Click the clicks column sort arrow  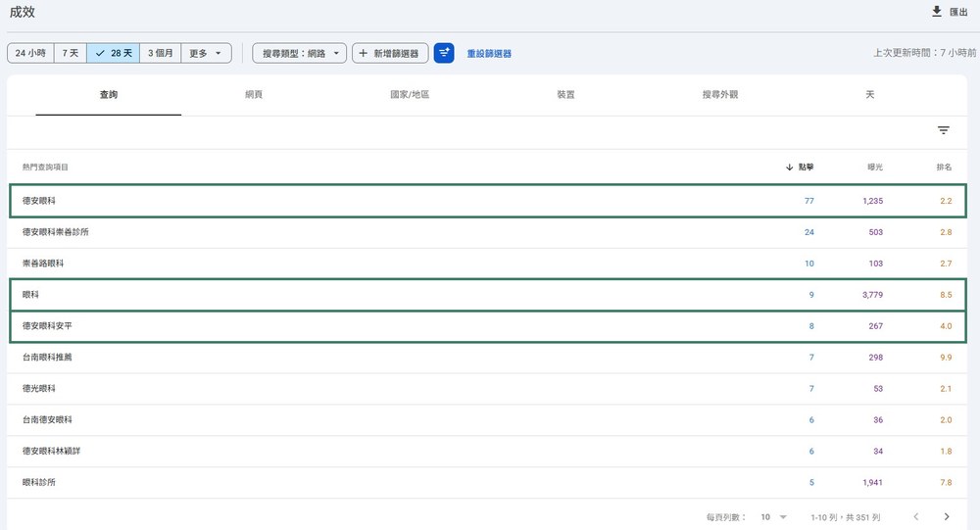[x=789, y=167]
